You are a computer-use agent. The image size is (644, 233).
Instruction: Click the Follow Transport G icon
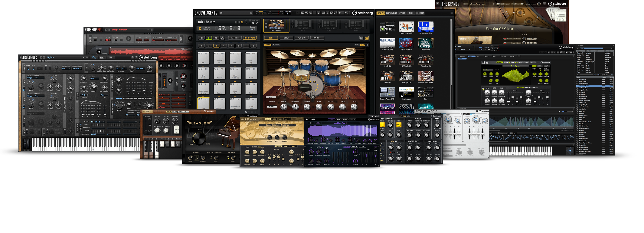200,28
